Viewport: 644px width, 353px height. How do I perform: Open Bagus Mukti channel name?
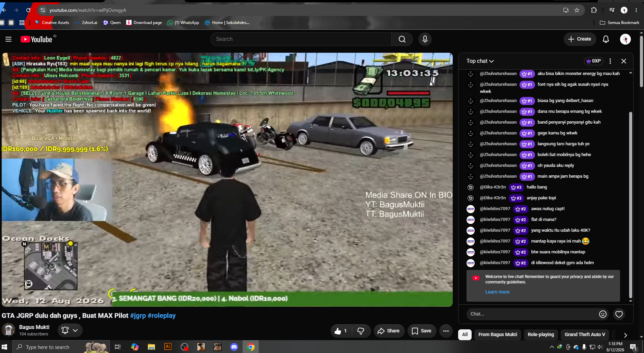(34, 327)
